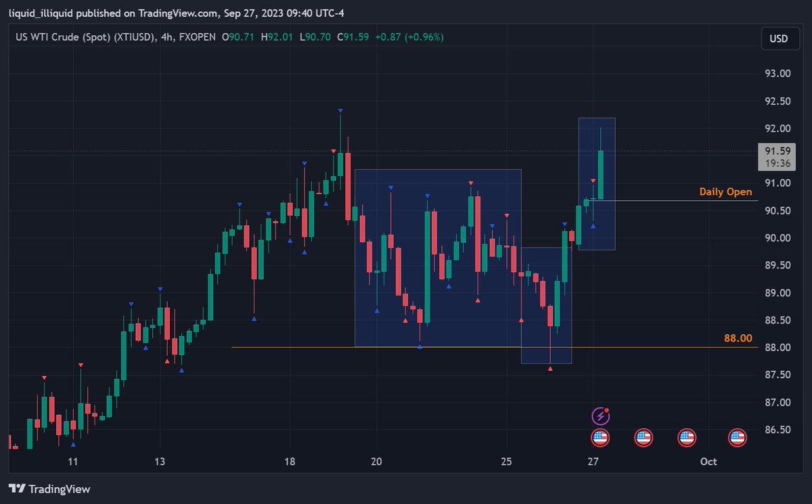
Task: Click the orange 88.00 line label
Action: pyautogui.click(x=738, y=338)
